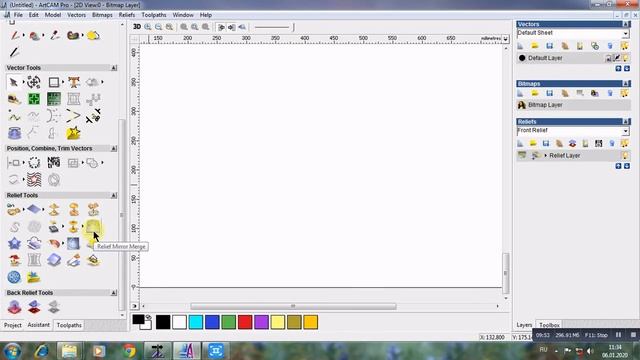Toggle all bitmap layers visibility bulb
This screenshot has height=360, width=640.
pos(624,93)
